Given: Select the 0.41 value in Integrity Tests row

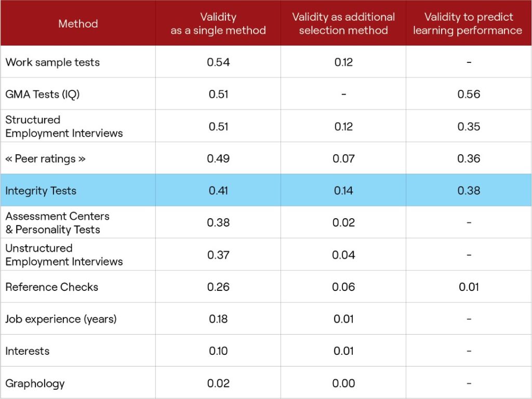Looking at the screenshot, I should pyautogui.click(x=218, y=191).
